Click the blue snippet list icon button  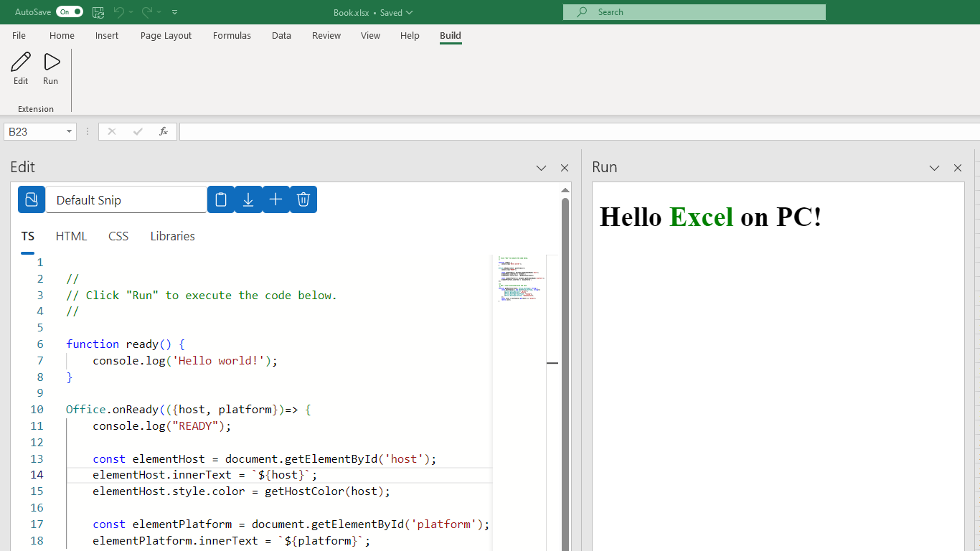[x=32, y=199]
